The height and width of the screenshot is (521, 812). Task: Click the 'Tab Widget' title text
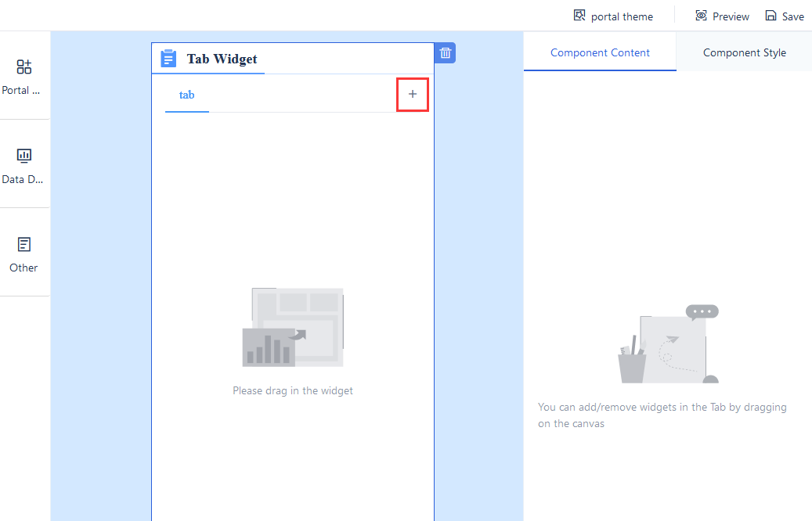[x=222, y=59]
